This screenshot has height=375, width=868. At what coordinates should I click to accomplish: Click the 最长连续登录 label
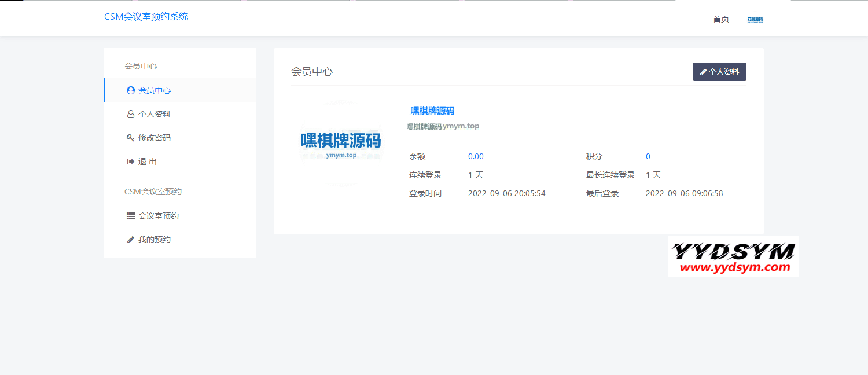pos(610,175)
